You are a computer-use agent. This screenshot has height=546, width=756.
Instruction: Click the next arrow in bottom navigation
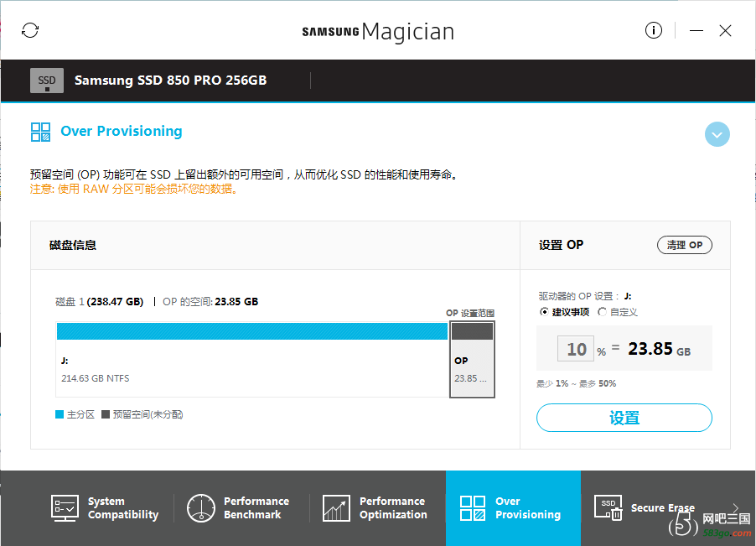pos(735,507)
